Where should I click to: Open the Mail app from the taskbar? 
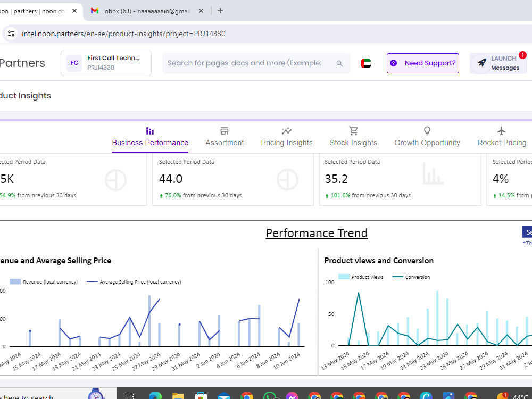pos(224,396)
